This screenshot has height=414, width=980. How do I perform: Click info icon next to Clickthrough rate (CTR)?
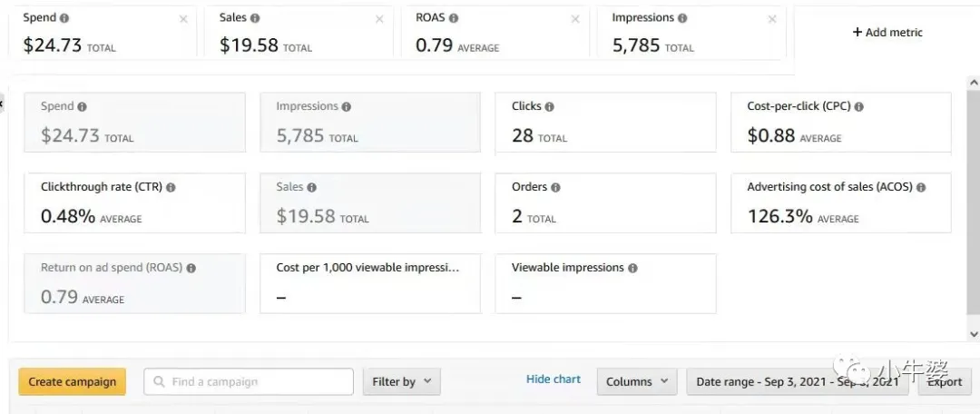171,187
